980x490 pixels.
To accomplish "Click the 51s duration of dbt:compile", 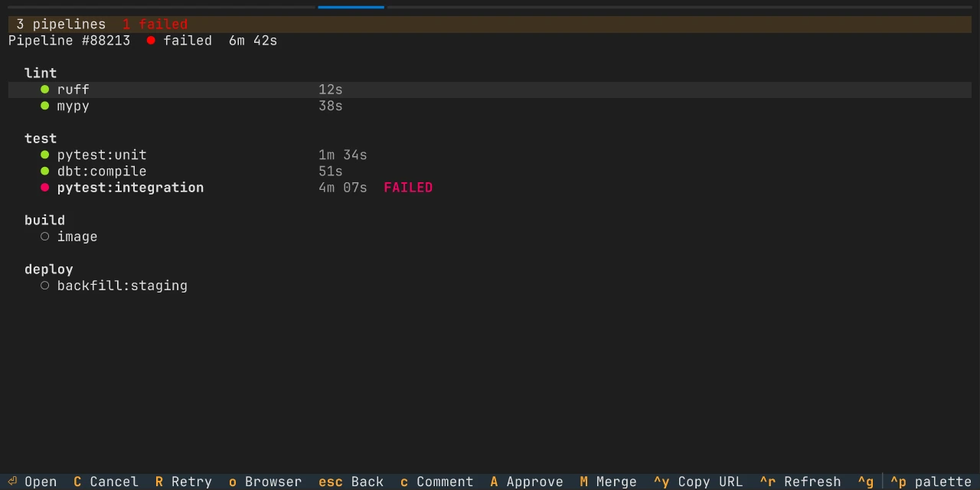I will 331,171.
